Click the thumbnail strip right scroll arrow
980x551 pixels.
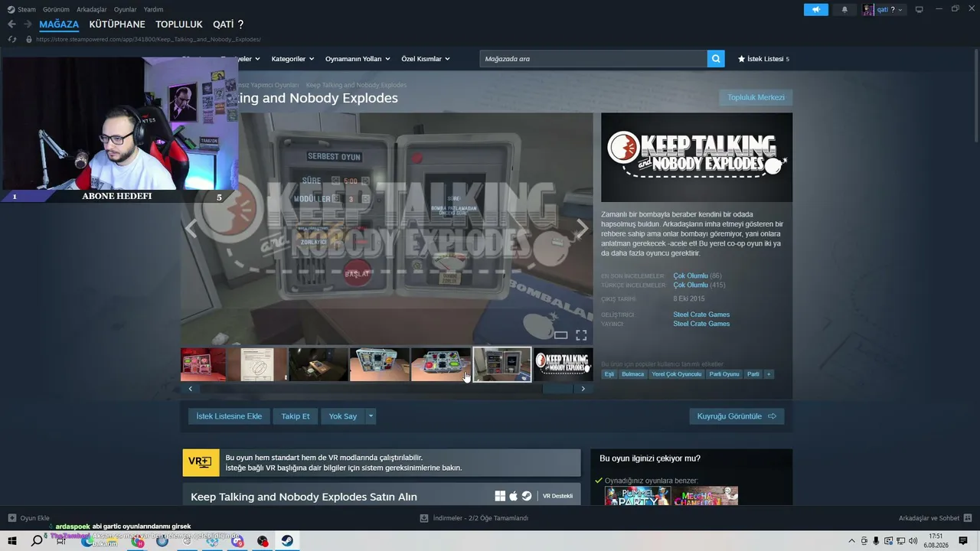[583, 389]
